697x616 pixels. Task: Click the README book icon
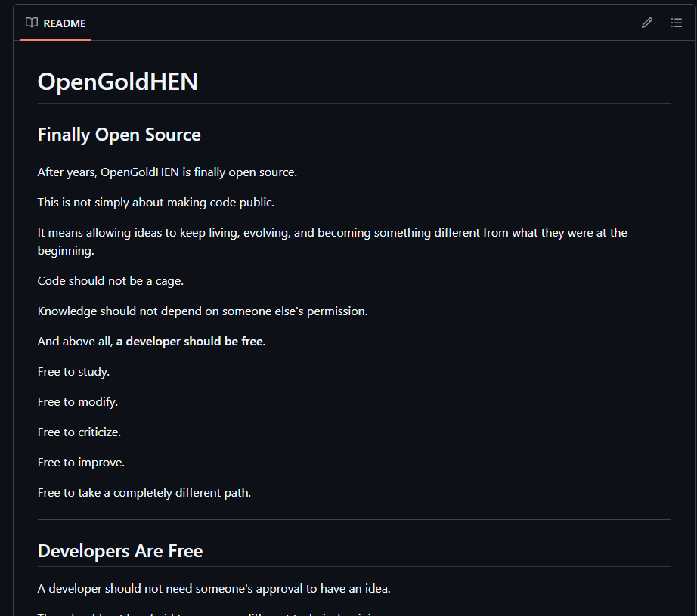click(x=32, y=23)
